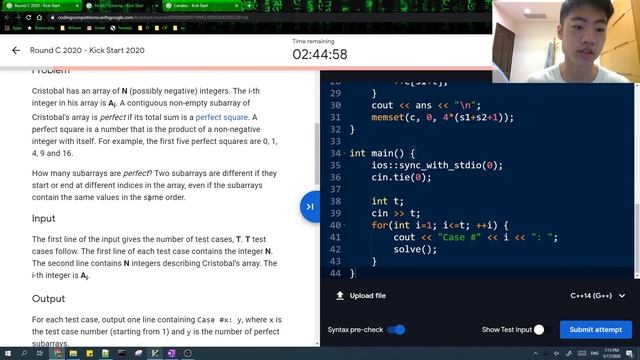This screenshot has width=640, height=360.
Task: Open the taskbar clock and date
Action: (611, 353)
